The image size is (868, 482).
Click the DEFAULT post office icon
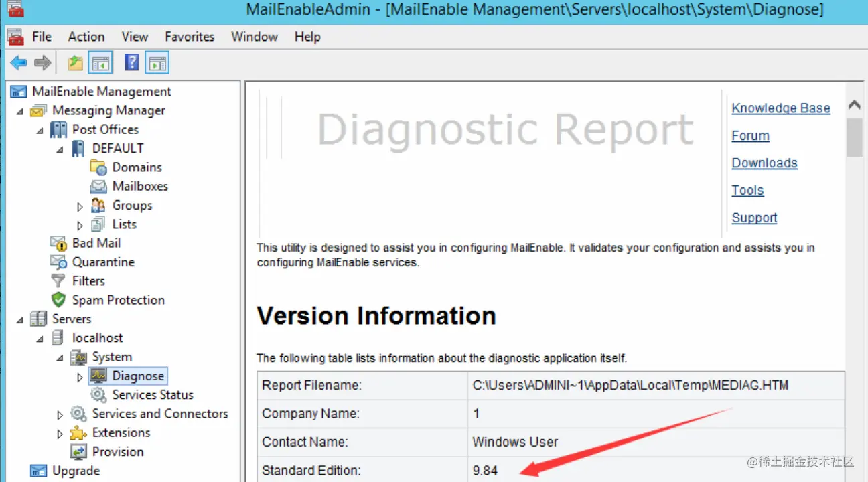[x=79, y=148]
